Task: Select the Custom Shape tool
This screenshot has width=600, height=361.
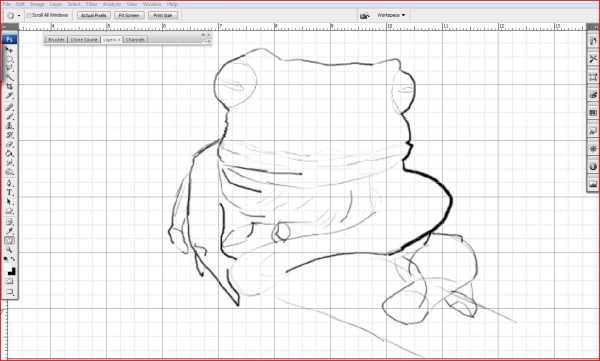Action: tap(9, 211)
